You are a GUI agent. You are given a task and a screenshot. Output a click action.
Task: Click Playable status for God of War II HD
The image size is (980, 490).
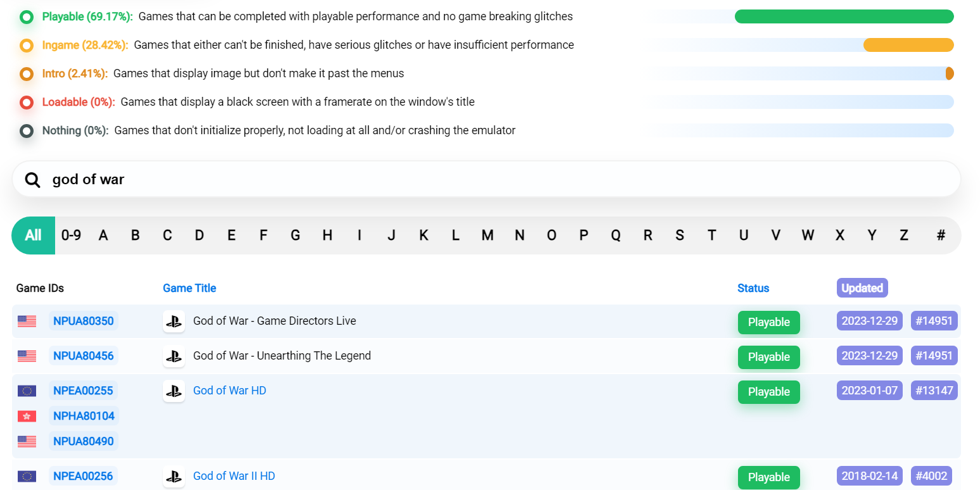[x=769, y=477]
